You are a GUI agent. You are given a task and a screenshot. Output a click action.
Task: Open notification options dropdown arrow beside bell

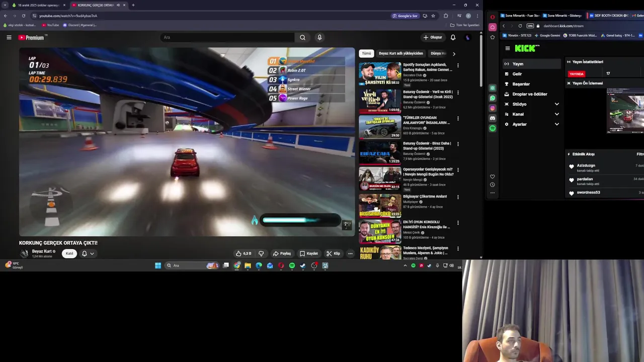[x=92, y=253]
